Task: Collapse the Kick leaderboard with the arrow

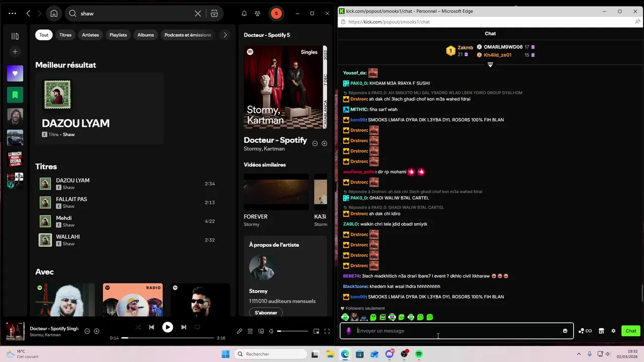Action: point(490,64)
